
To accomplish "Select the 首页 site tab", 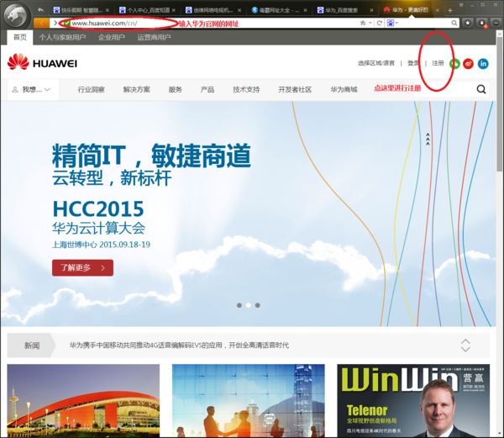I will [20, 37].
